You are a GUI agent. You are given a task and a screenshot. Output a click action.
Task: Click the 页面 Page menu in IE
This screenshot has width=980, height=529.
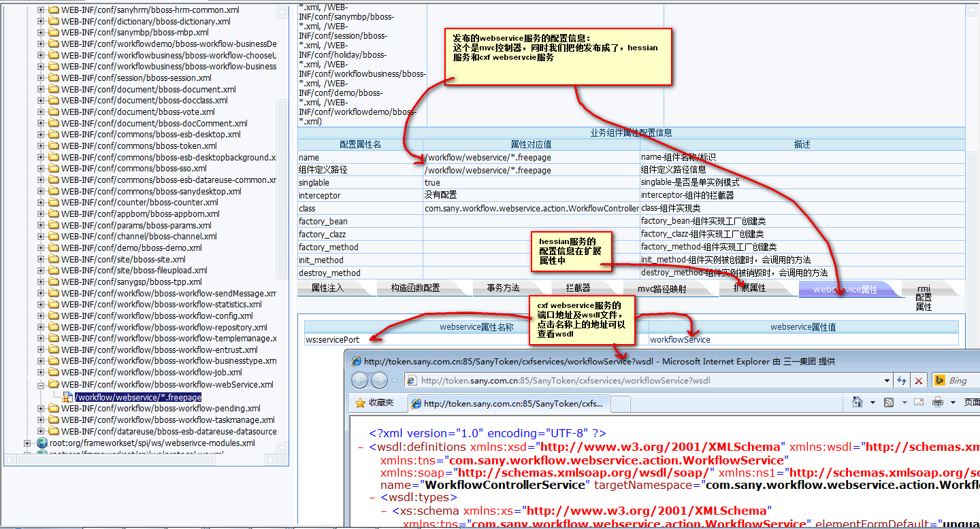pos(972,403)
